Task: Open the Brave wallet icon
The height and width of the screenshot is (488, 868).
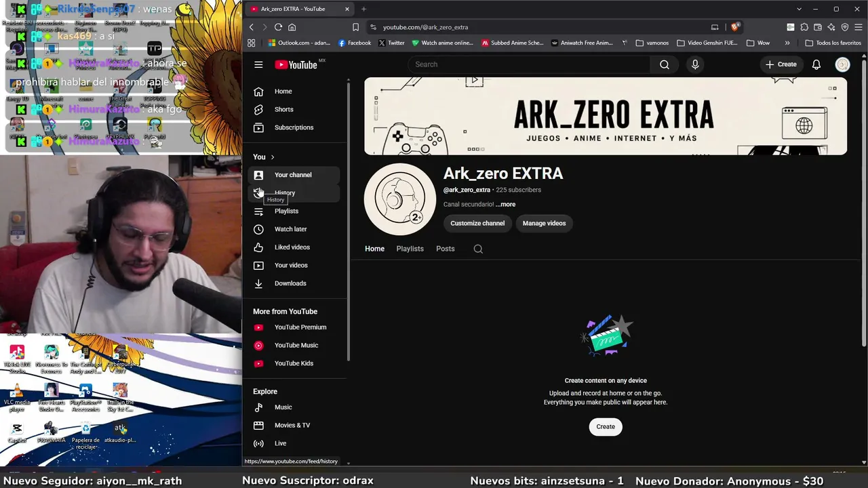Action: 818,27
